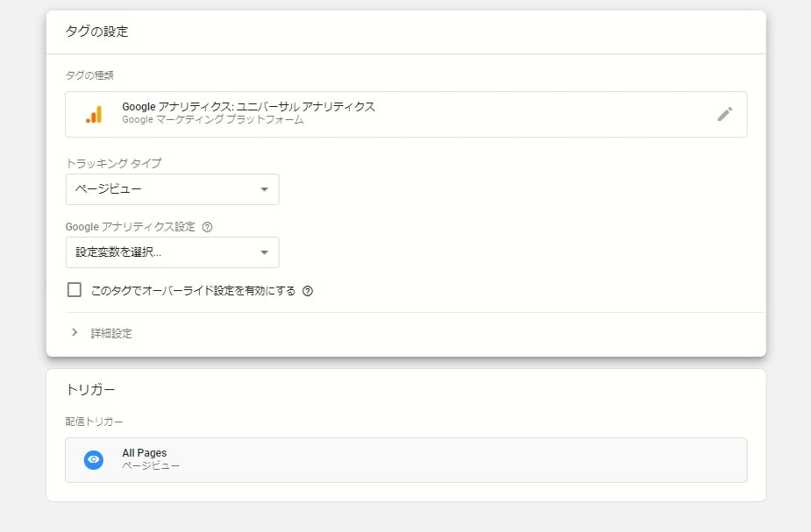Click help icon beside Google アナリティクス設定

(x=208, y=227)
